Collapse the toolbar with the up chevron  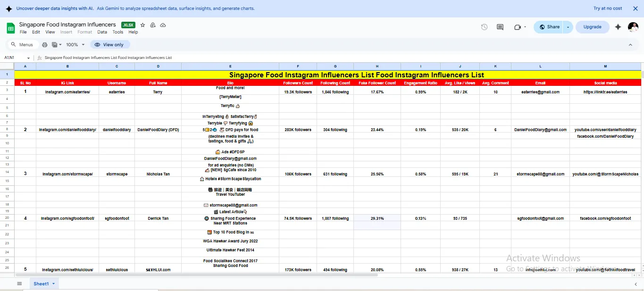[x=630, y=45]
